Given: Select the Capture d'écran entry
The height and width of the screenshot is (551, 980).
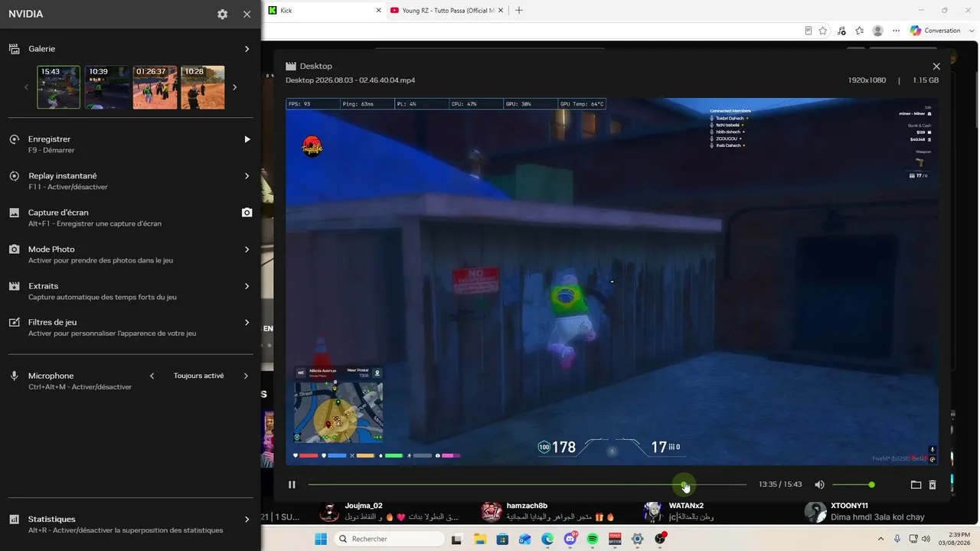Looking at the screenshot, I should tap(130, 217).
